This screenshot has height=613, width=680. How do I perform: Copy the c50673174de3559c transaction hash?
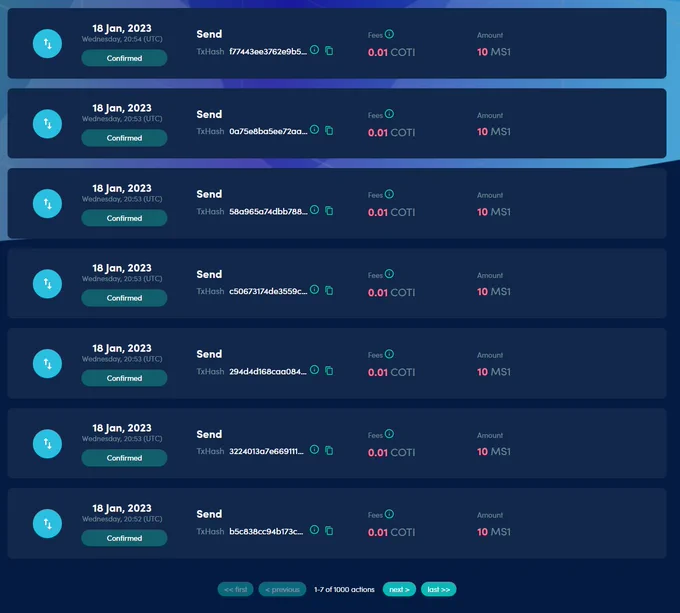click(329, 290)
